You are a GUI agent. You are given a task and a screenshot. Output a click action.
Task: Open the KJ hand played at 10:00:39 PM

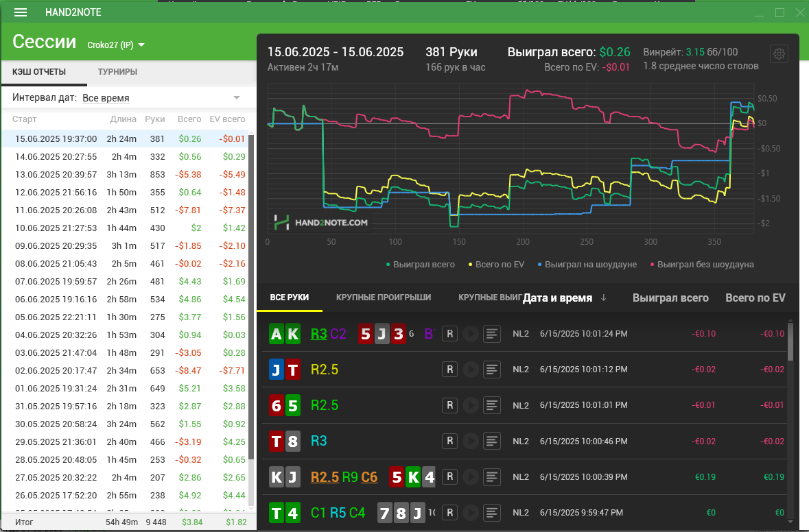(x=526, y=477)
